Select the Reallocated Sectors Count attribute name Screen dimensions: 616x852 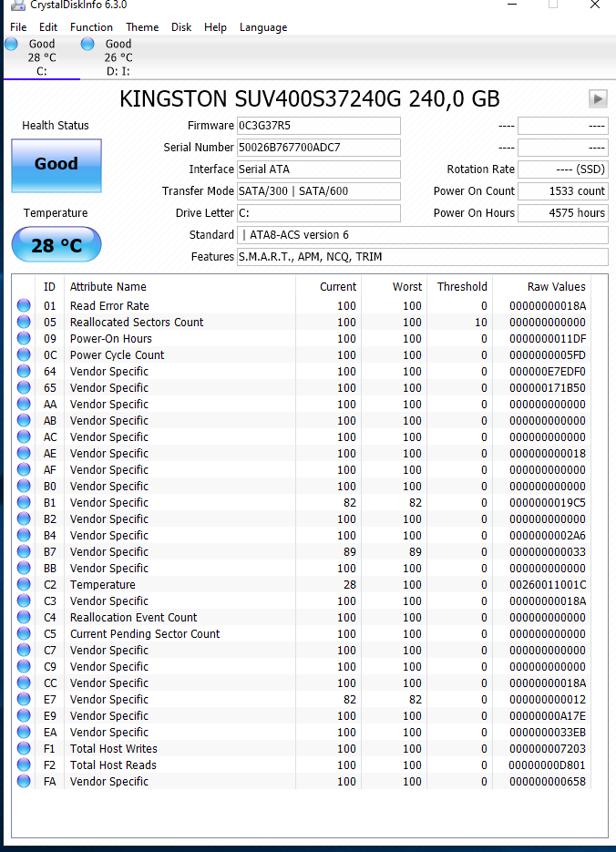[137, 323]
